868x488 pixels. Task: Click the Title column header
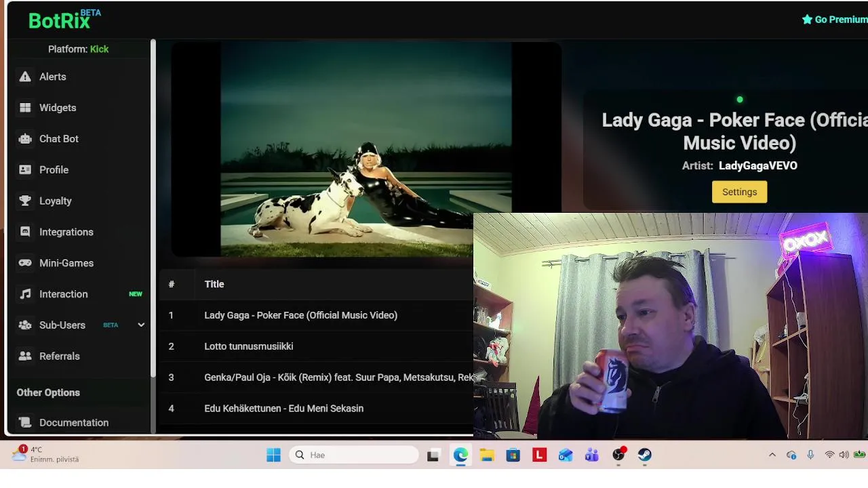(214, 284)
